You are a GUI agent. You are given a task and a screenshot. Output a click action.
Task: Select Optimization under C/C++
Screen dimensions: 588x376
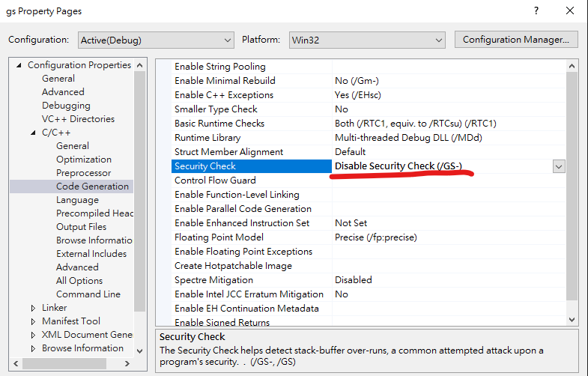(x=83, y=160)
